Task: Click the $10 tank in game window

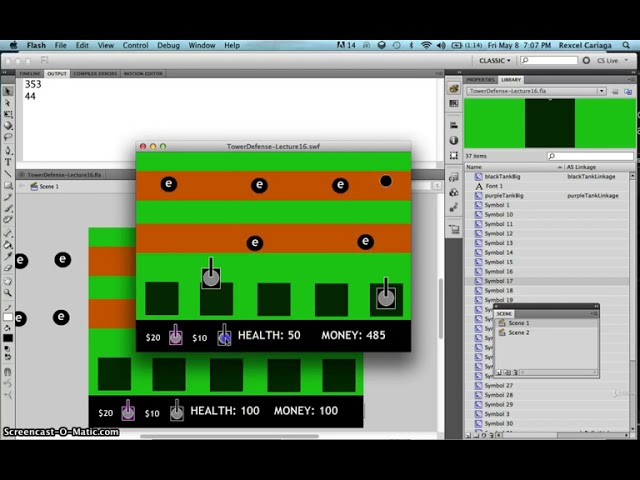Action: [224, 335]
